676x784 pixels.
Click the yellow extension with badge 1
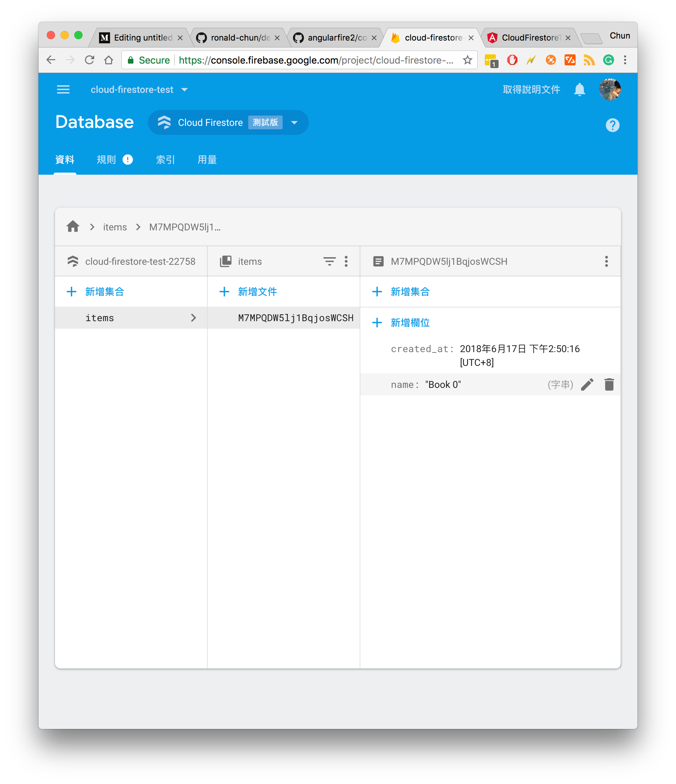(x=491, y=61)
